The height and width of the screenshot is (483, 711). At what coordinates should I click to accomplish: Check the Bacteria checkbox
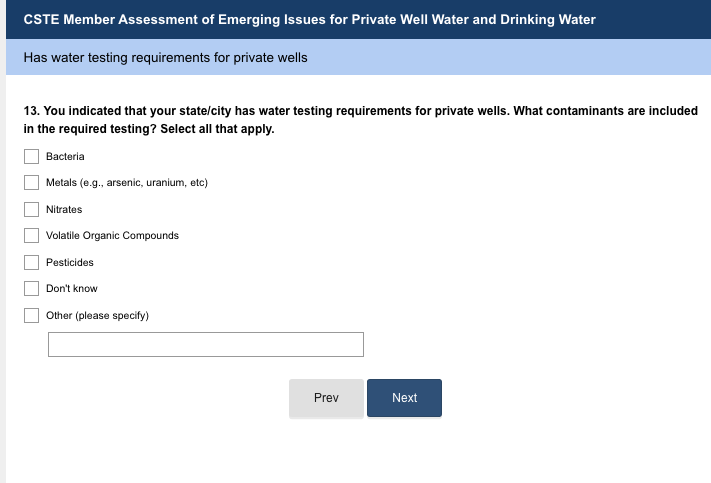pos(31,157)
